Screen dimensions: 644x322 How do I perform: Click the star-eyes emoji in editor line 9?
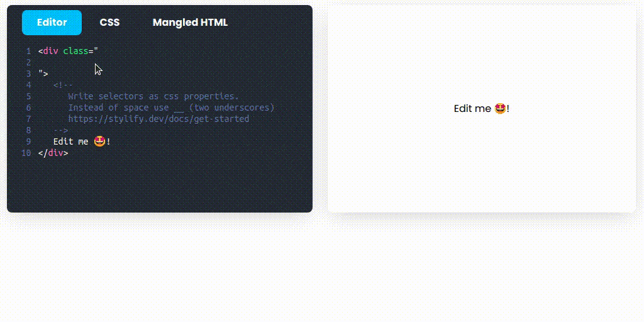click(x=99, y=142)
